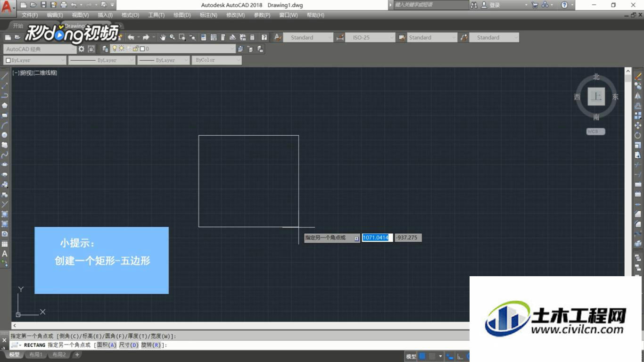Click the Multileader Style manager icon
This screenshot has width=644, height=362.
pyautogui.click(x=464, y=37)
